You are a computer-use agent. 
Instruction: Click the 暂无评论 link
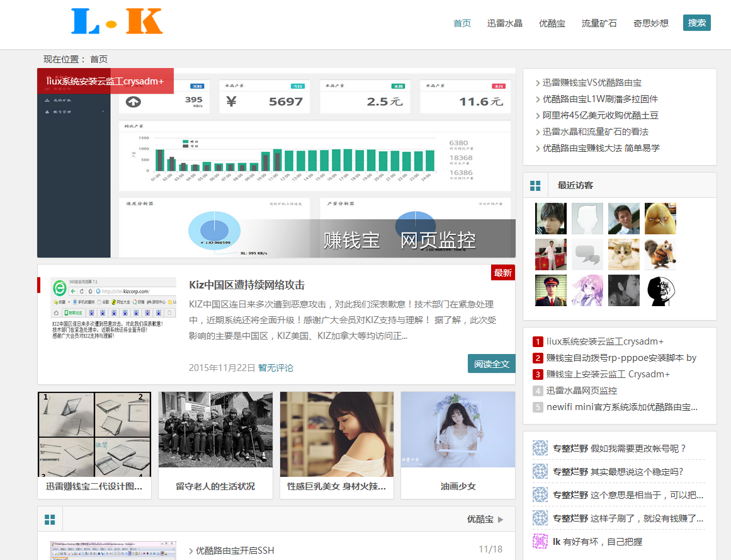276,368
